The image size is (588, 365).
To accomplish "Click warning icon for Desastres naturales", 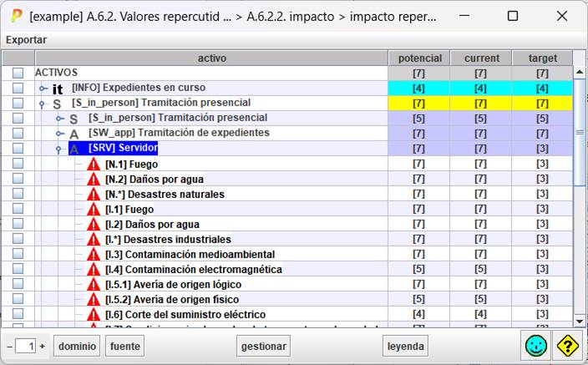I will tap(94, 194).
